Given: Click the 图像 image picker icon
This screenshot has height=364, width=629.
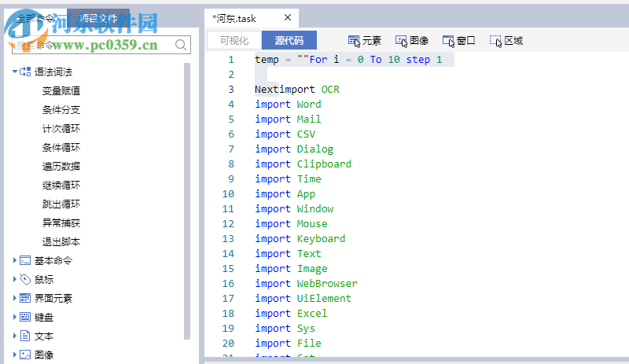Looking at the screenshot, I should click(401, 41).
